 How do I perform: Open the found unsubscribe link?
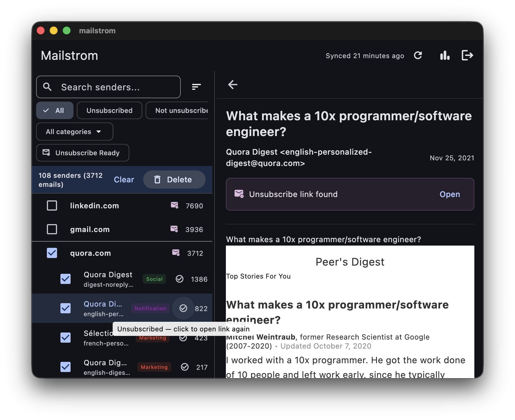449,194
